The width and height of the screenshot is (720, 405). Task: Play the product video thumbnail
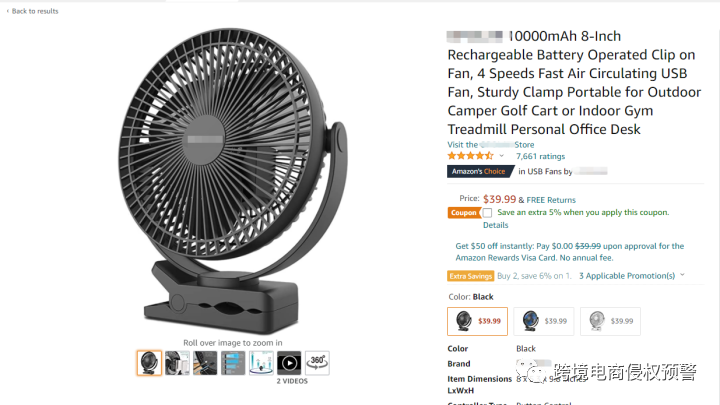click(289, 363)
